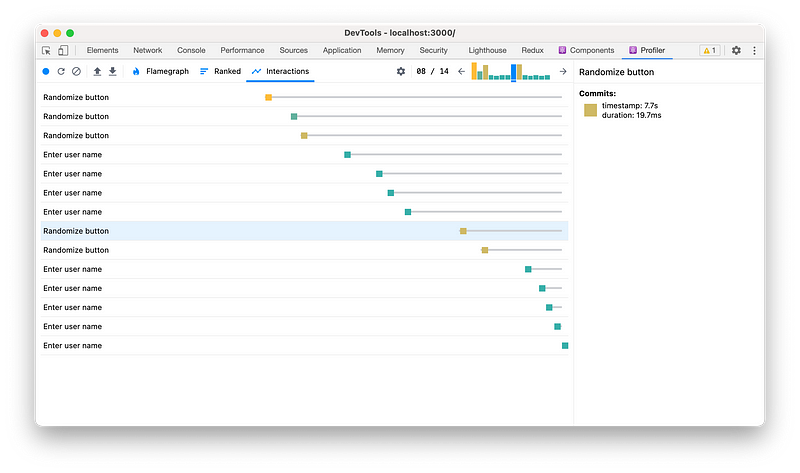Click the commit swatch at timestamp 7.7s

click(x=590, y=110)
